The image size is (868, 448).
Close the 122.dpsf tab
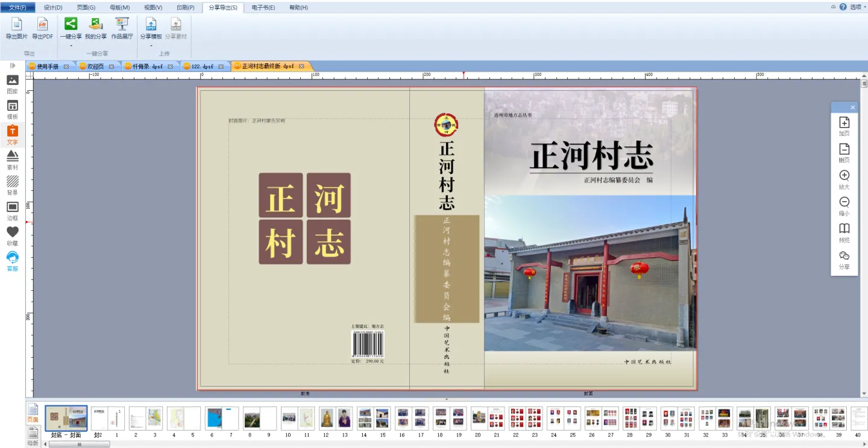tap(221, 66)
